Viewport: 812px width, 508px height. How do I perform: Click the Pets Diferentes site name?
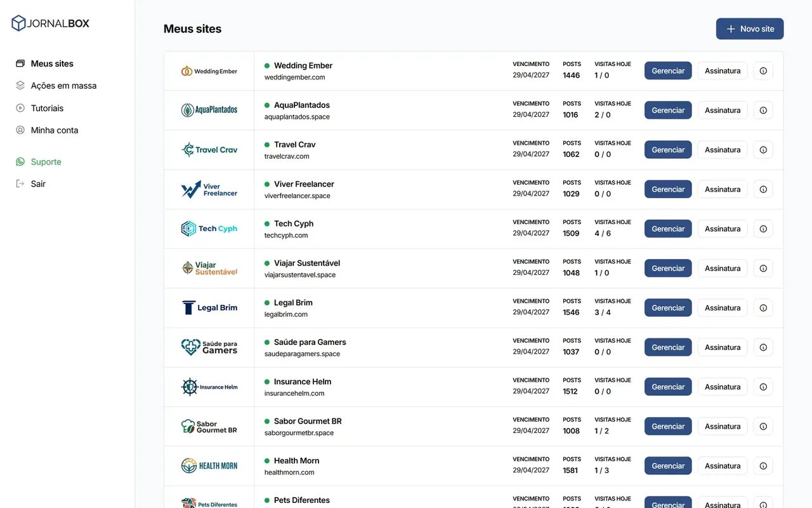coord(302,500)
